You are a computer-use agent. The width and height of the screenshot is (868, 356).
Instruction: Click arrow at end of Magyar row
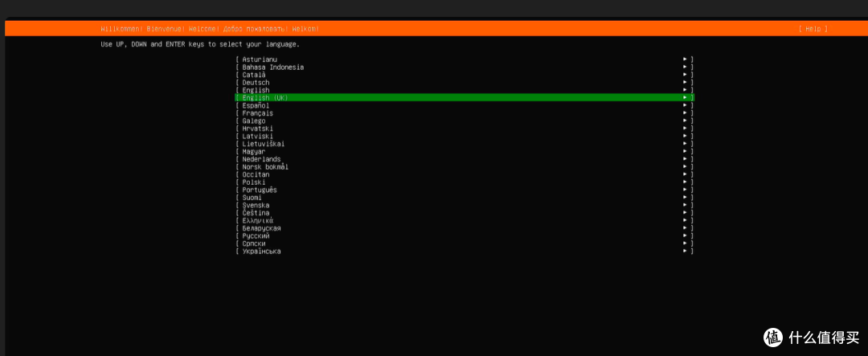pos(686,151)
